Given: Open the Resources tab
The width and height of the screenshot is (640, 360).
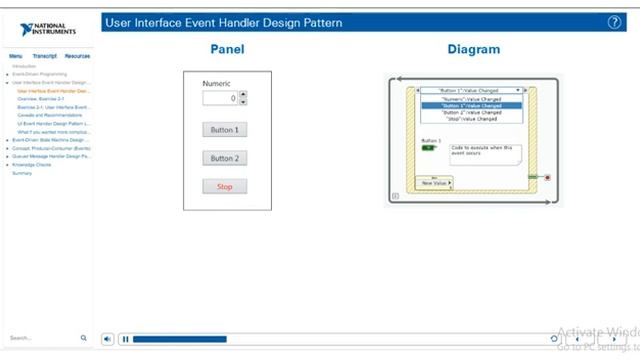Looking at the screenshot, I should click(x=77, y=56).
